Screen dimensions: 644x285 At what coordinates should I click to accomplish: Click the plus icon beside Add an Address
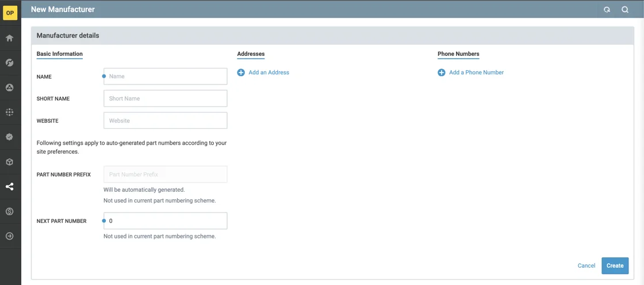241,73
